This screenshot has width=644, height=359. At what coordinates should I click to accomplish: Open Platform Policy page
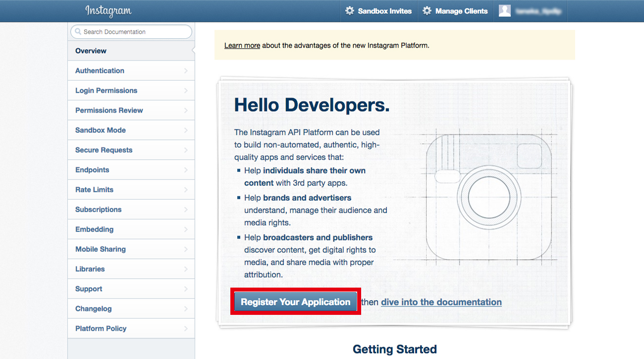(x=131, y=328)
